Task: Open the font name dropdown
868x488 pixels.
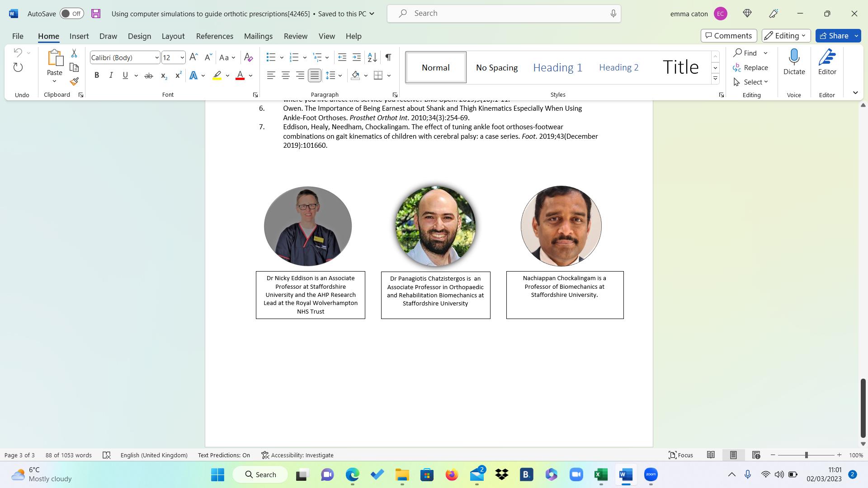Action: [x=156, y=57]
